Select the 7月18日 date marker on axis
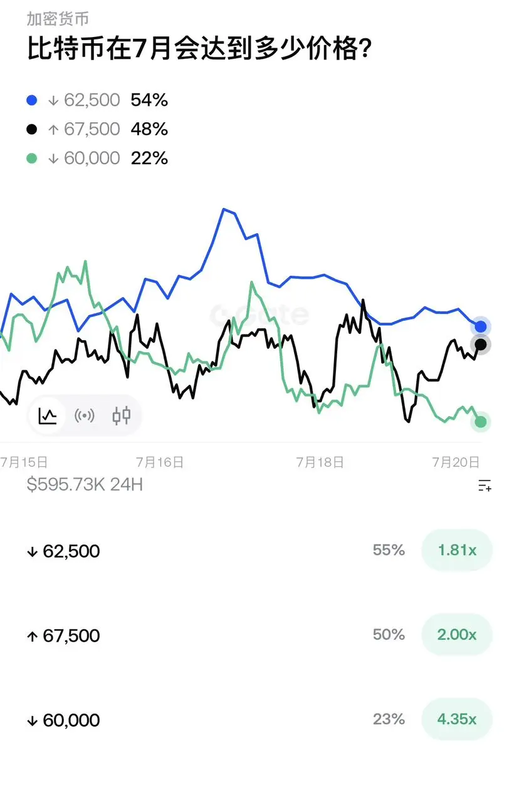519x812 pixels. 320,462
